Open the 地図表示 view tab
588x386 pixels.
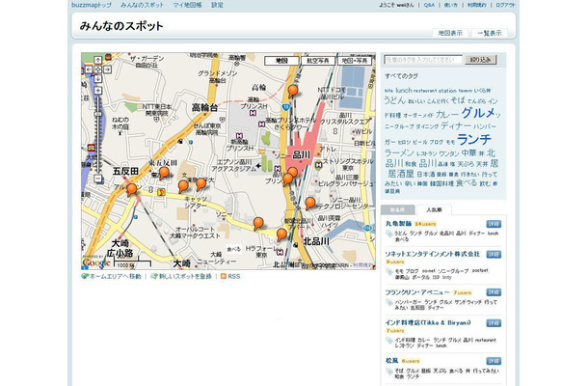pyautogui.click(x=450, y=33)
